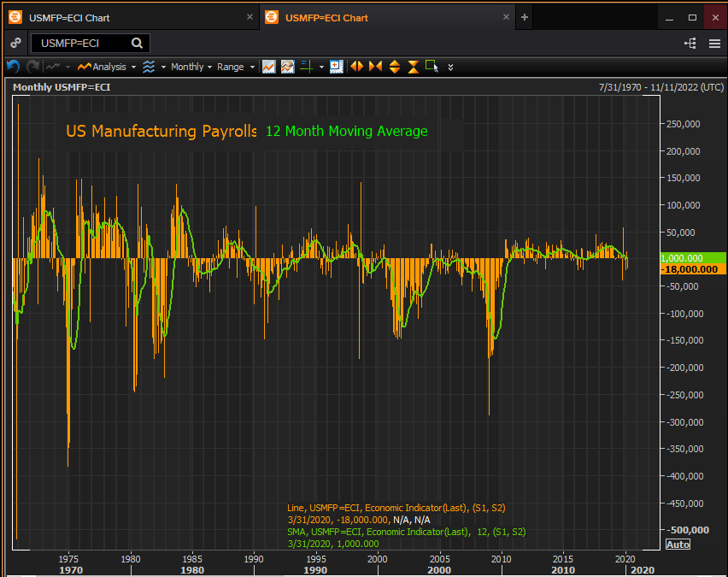Open the hamburger menu at top right

pos(714,43)
